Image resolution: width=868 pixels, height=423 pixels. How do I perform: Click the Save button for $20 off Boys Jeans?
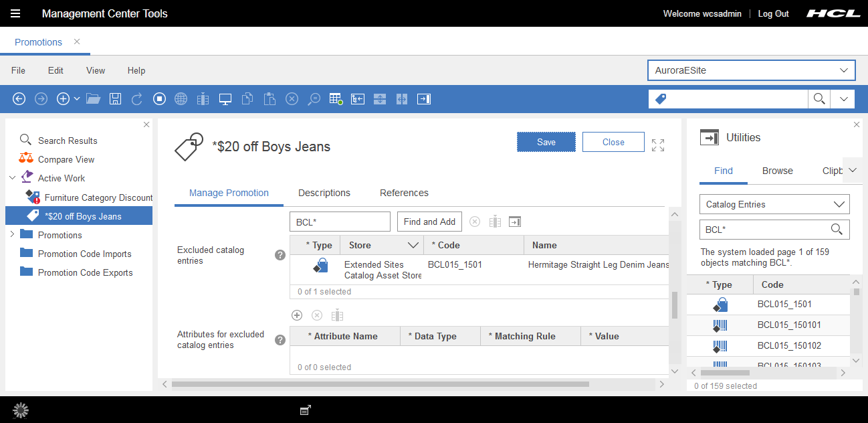coord(546,142)
